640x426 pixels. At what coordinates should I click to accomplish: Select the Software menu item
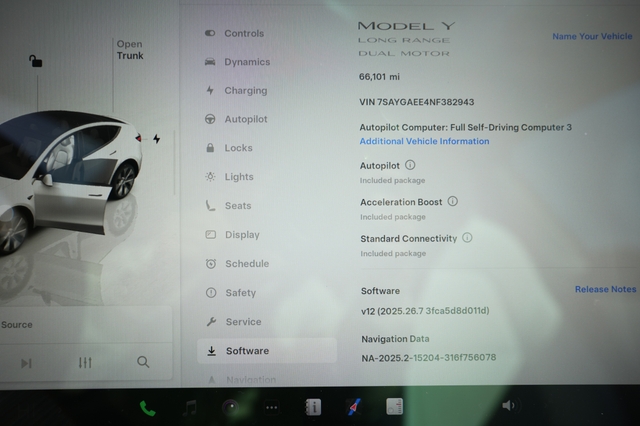click(267, 351)
